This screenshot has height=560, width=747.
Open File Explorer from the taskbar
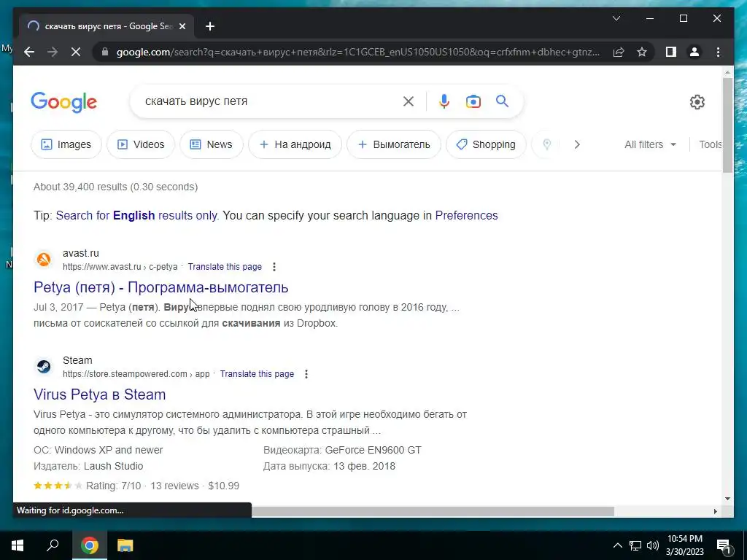125,545
